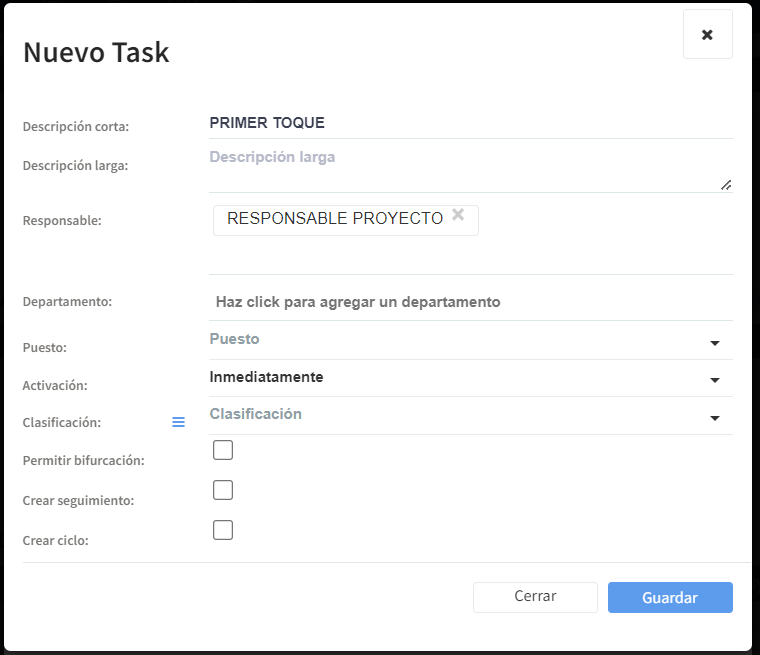Enable the Permitir bifurcación checkbox
This screenshot has width=760, height=655.
click(223, 450)
